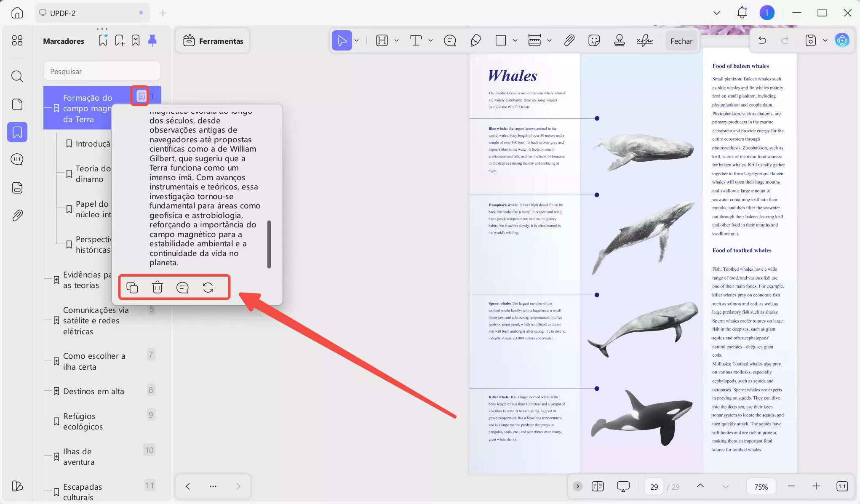Image resolution: width=860 pixels, height=504 pixels.
Task: Delete the summary using trash icon
Action: tap(158, 288)
